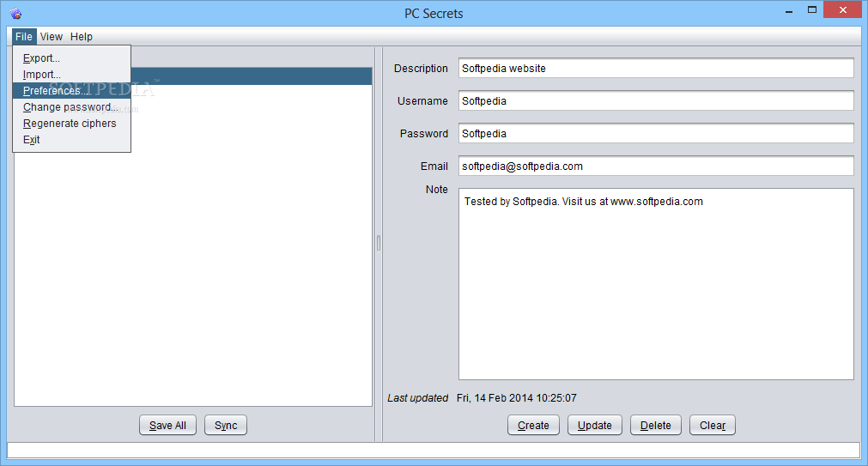Click inside the Note text area

click(x=656, y=284)
